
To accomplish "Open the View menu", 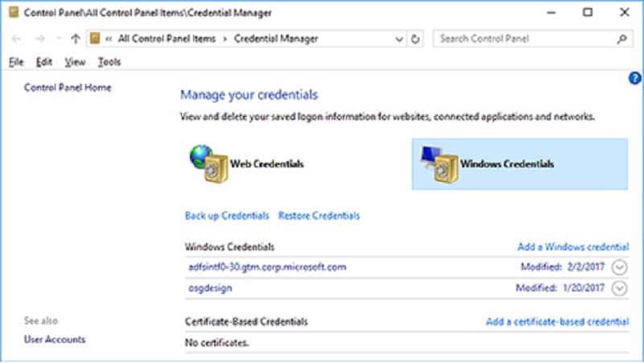I will click(x=75, y=62).
